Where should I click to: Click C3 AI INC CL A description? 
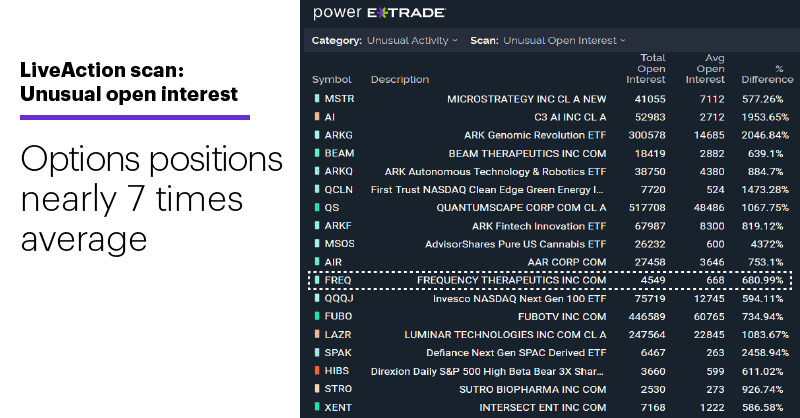tap(570, 117)
